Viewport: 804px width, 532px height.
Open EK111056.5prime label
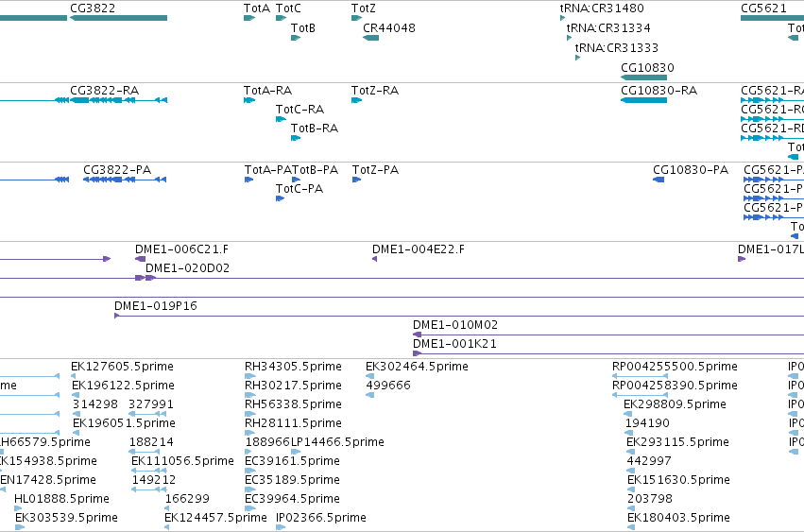click(183, 461)
